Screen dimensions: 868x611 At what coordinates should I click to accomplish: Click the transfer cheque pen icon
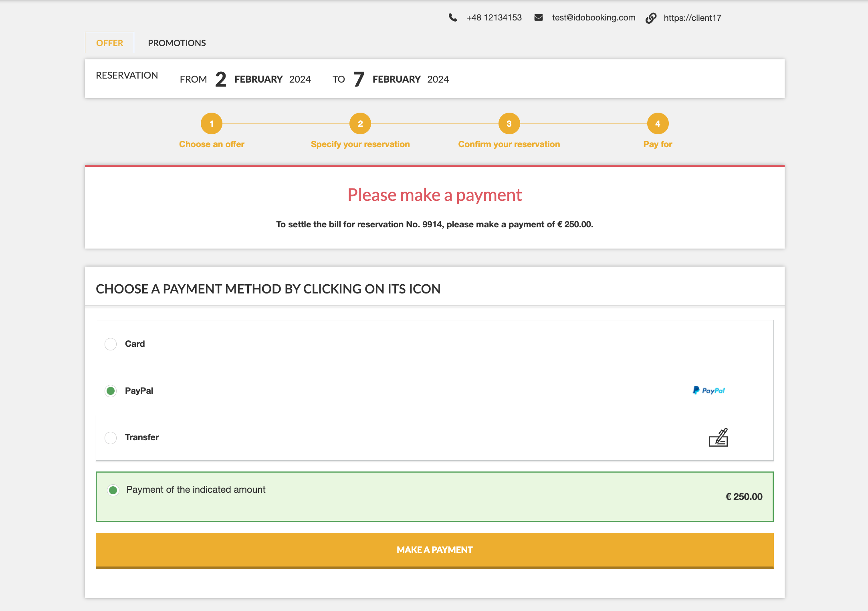(x=718, y=437)
